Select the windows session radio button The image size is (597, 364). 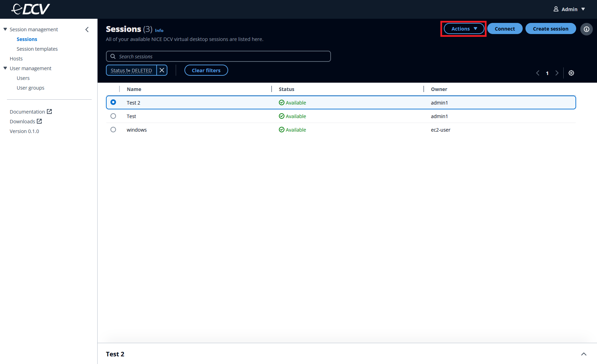tap(113, 130)
